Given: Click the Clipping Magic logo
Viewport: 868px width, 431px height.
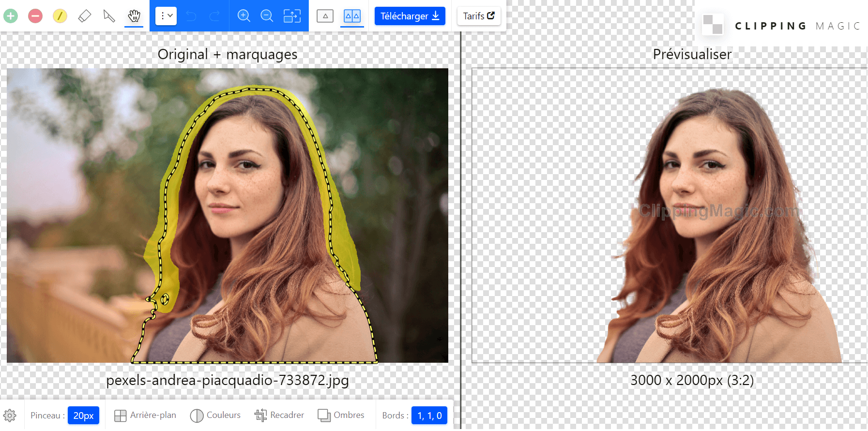Looking at the screenshot, I should click(x=782, y=25).
